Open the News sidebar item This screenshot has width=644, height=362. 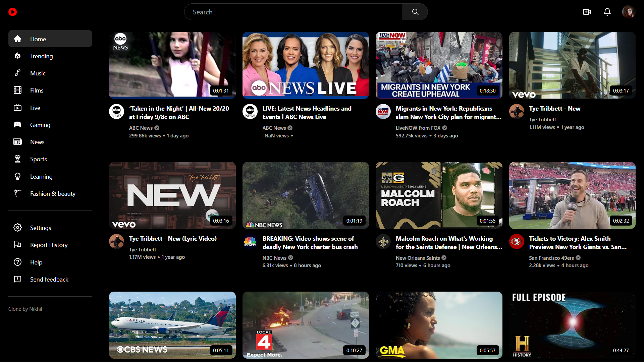(37, 142)
